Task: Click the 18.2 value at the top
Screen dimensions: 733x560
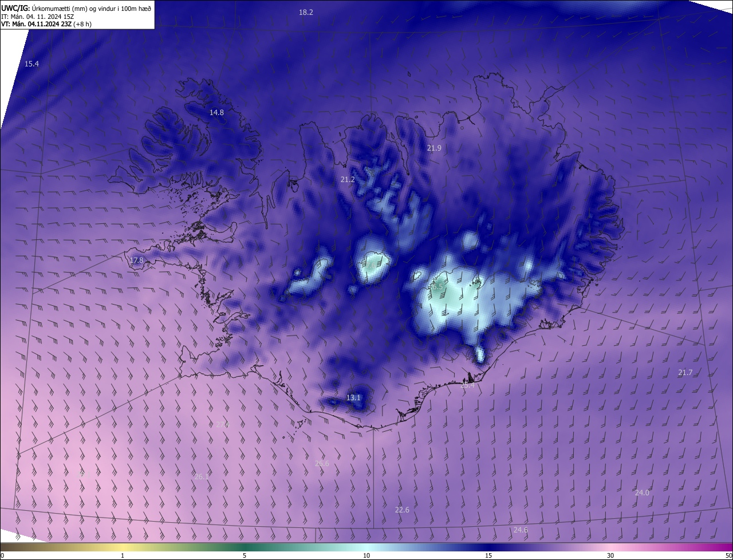Action: click(x=306, y=12)
